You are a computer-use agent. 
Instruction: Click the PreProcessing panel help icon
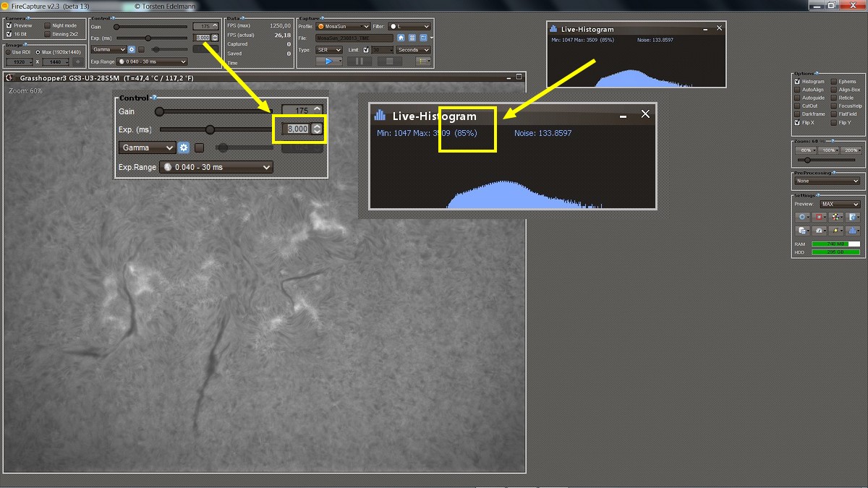[834, 173]
